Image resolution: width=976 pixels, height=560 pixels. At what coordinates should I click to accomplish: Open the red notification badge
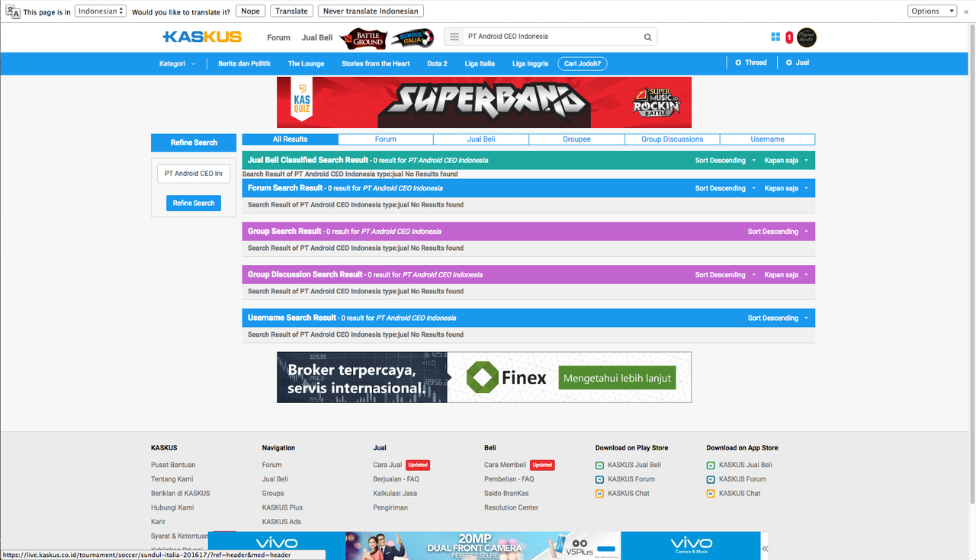(x=789, y=37)
